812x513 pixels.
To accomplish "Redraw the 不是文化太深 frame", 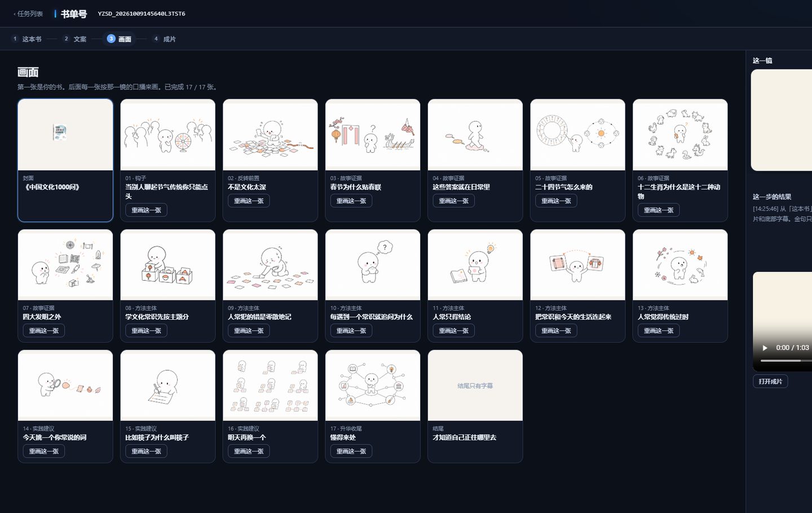I will [249, 201].
